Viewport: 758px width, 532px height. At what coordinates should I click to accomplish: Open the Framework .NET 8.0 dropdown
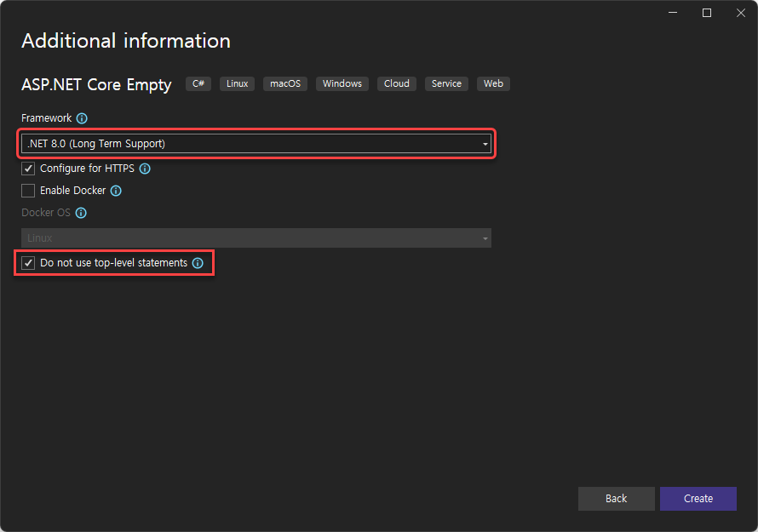256,144
